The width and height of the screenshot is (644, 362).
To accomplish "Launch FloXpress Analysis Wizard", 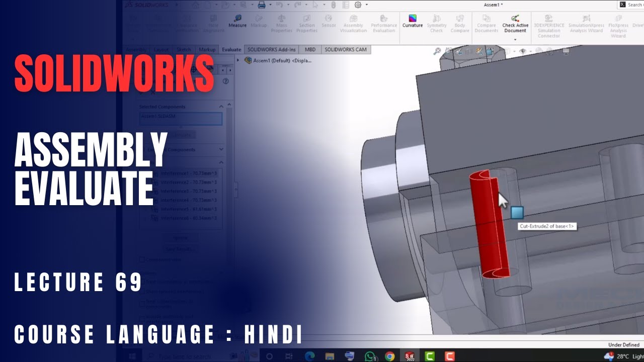I will pos(618,27).
